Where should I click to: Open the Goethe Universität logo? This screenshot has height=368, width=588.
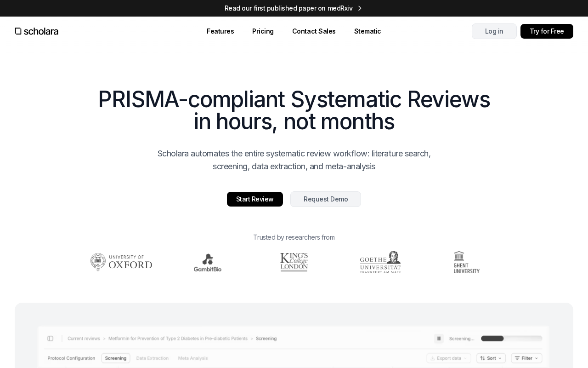(x=380, y=262)
